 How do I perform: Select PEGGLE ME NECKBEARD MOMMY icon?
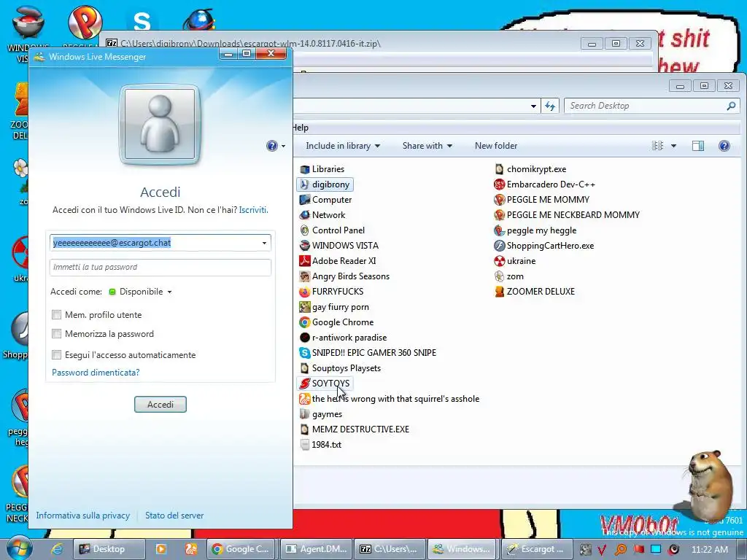pos(499,215)
